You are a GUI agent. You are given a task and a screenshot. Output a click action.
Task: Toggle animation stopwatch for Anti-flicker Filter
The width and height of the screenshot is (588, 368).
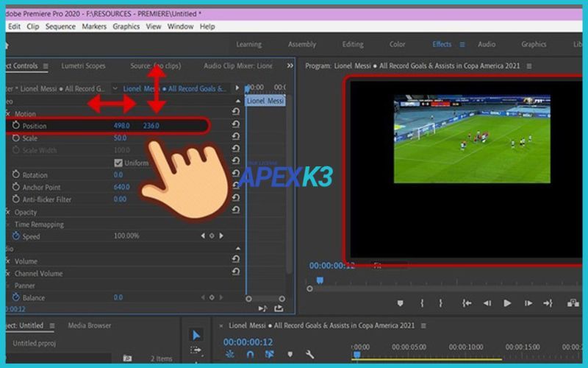click(15, 199)
